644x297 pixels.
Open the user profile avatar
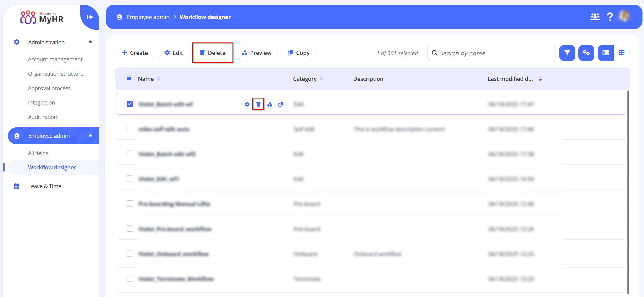click(624, 16)
